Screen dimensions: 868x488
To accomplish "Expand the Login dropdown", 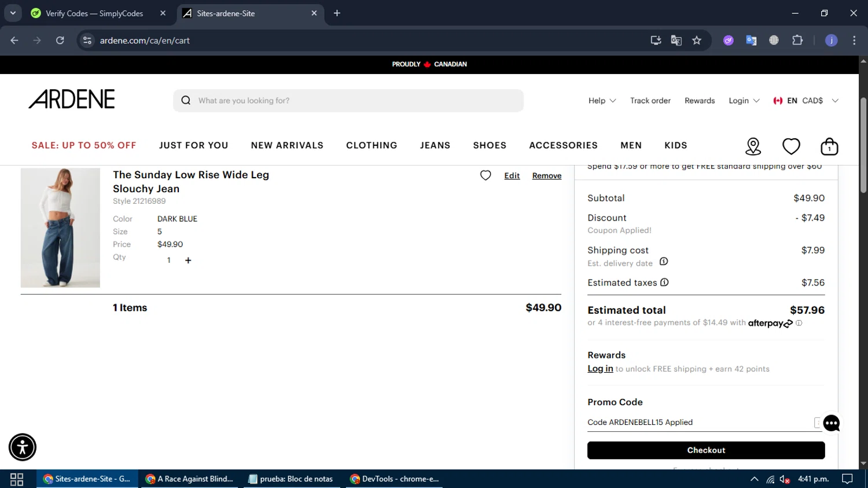I will tap(744, 101).
